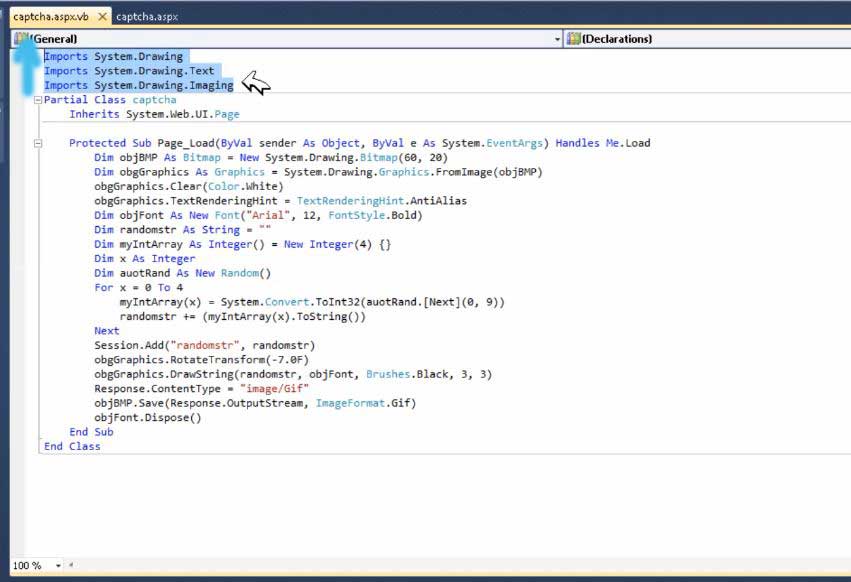Collapse the Page_Load sub outline
Viewport: 851px width, 582px height.
(38, 143)
